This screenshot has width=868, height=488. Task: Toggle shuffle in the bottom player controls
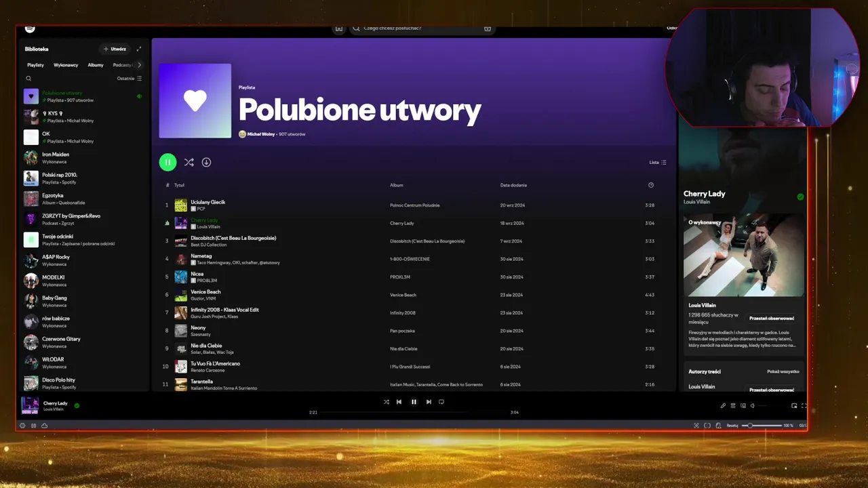coord(387,402)
